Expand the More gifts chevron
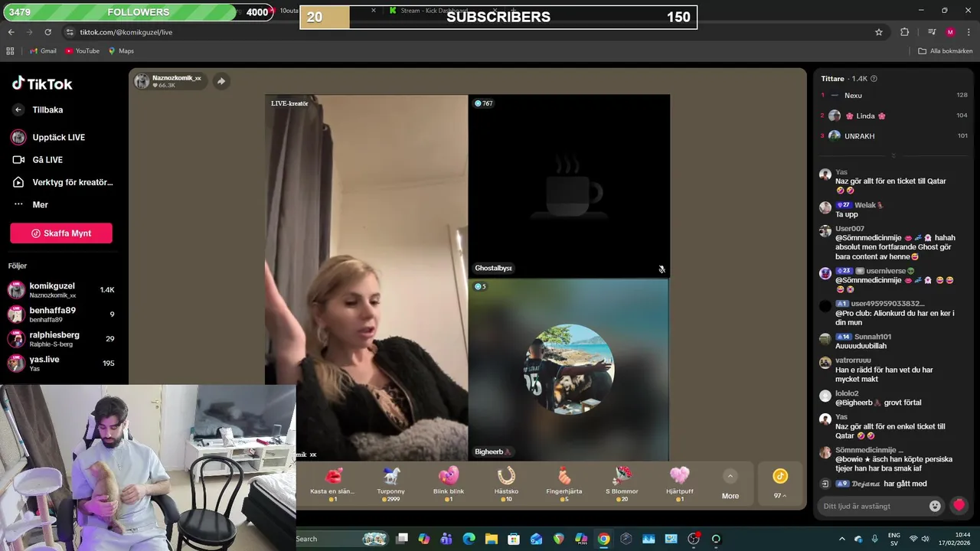Viewport: 980px width, 551px height. pos(730,476)
